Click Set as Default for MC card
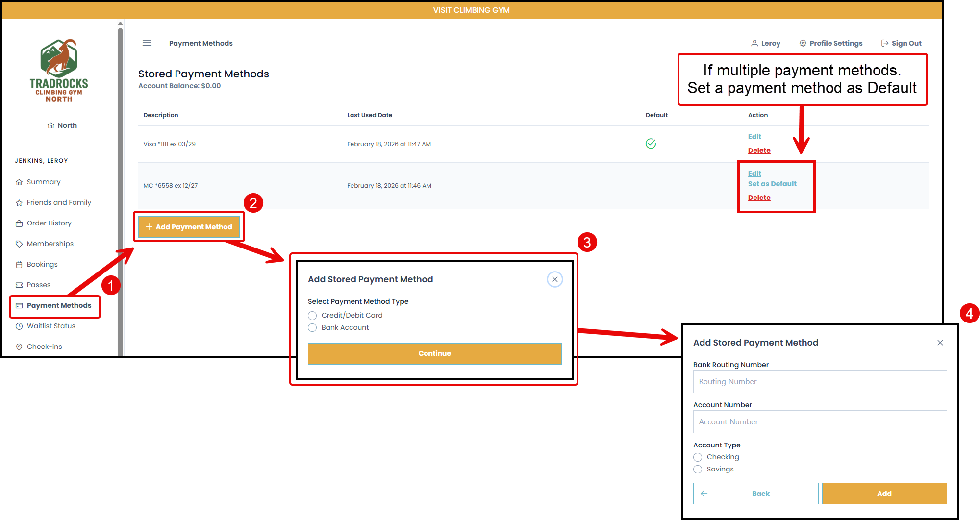This screenshot has width=980, height=520. [x=772, y=184]
